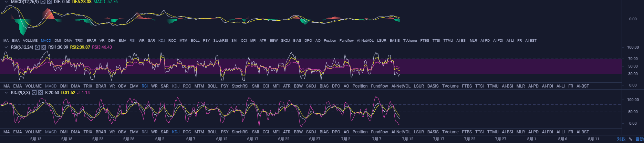
Task: Open RSI(6,12,24) settings gear icon
Action: point(38,47)
